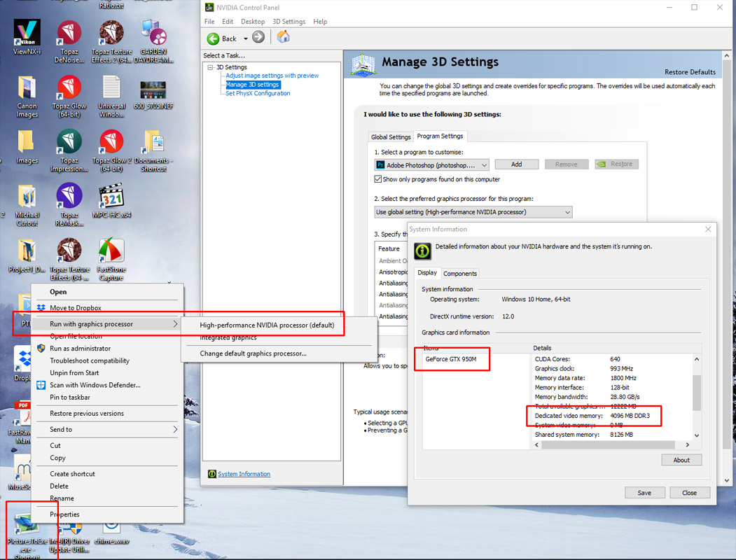Click the green Back arrow icon

tap(214, 38)
